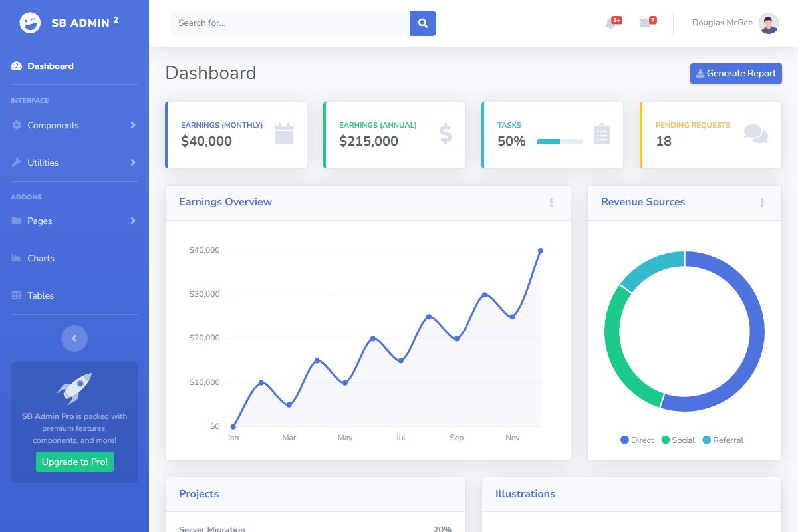
Task: Click the calendar icon in monthly earnings card
Action: pyautogui.click(x=284, y=134)
